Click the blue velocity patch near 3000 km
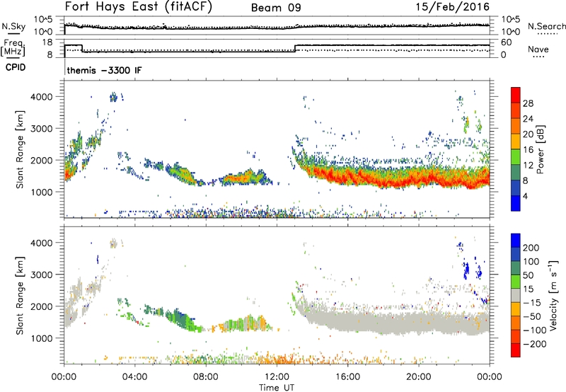 pyautogui.click(x=466, y=270)
